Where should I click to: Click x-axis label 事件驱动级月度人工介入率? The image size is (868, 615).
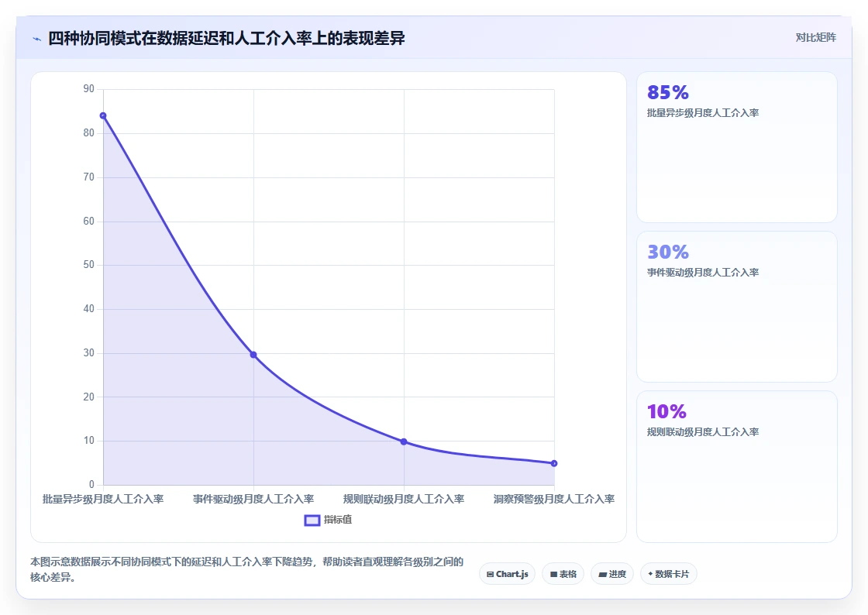[x=253, y=499]
